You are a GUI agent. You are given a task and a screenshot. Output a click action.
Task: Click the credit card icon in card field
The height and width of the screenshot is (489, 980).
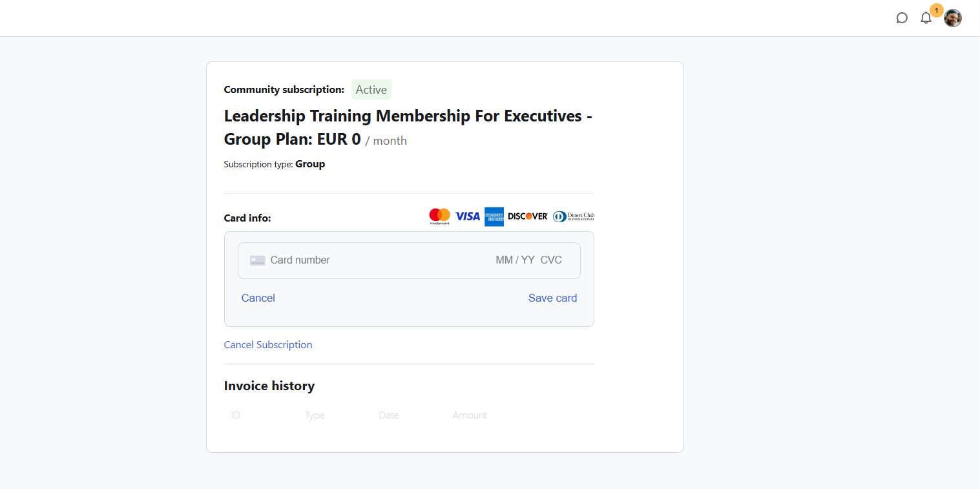258,260
